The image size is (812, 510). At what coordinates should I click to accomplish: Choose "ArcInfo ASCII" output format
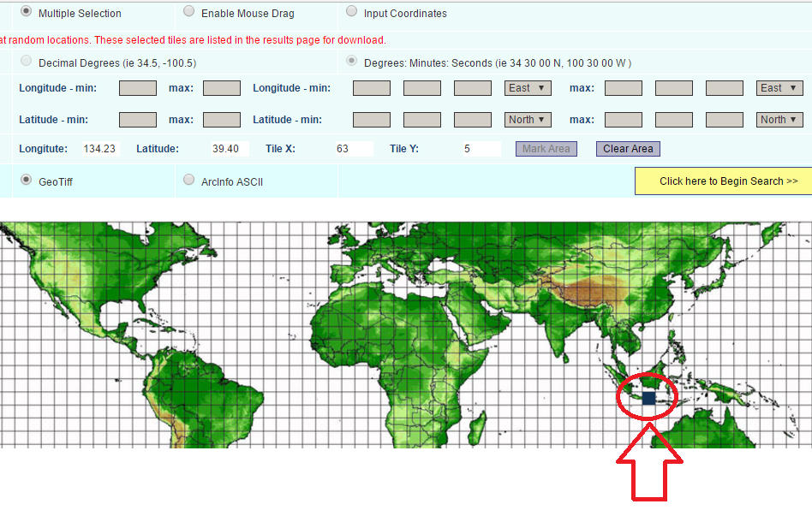coord(188,179)
